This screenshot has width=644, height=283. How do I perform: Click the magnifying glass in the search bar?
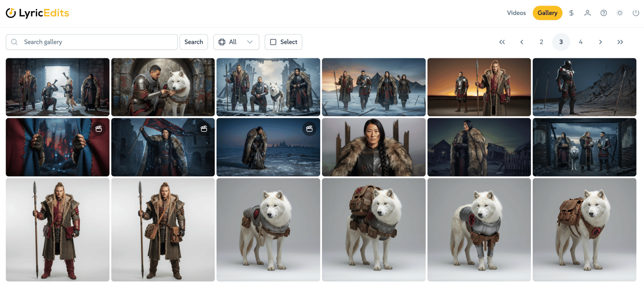[x=14, y=42]
